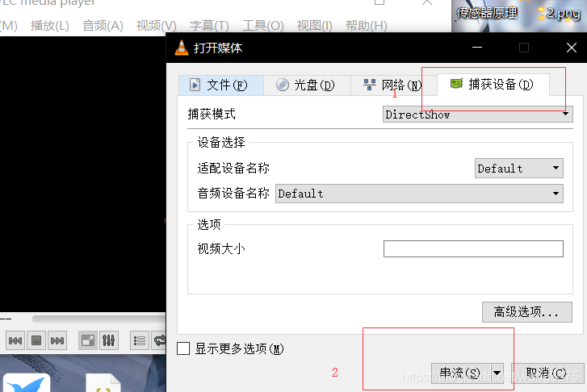Click the 视频大小 input field
This screenshot has height=392, width=587.
[473, 248]
